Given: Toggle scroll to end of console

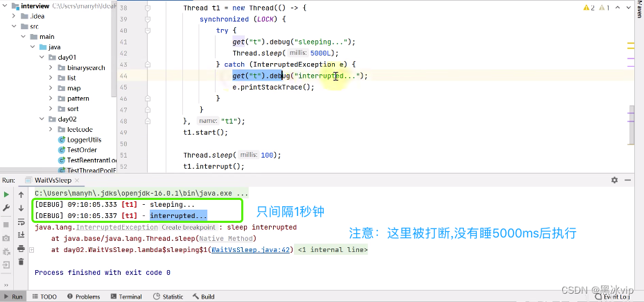Looking at the screenshot, I should [21, 235].
